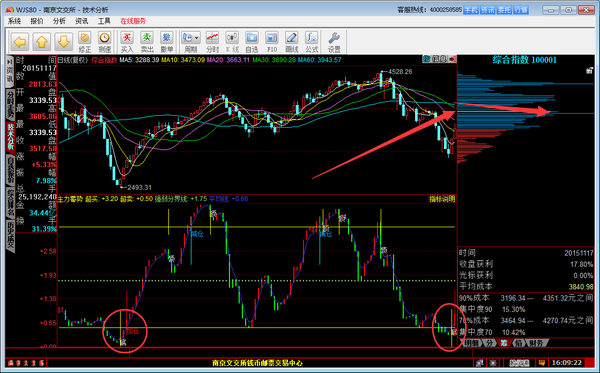Open the 公式 formula tool

click(311, 42)
